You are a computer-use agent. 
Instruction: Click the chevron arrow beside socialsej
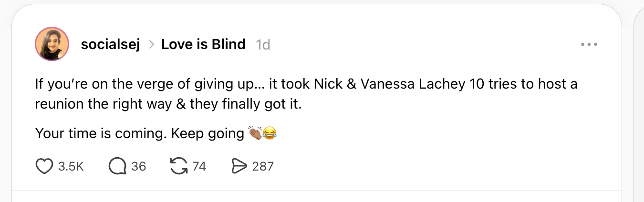tap(151, 45)
